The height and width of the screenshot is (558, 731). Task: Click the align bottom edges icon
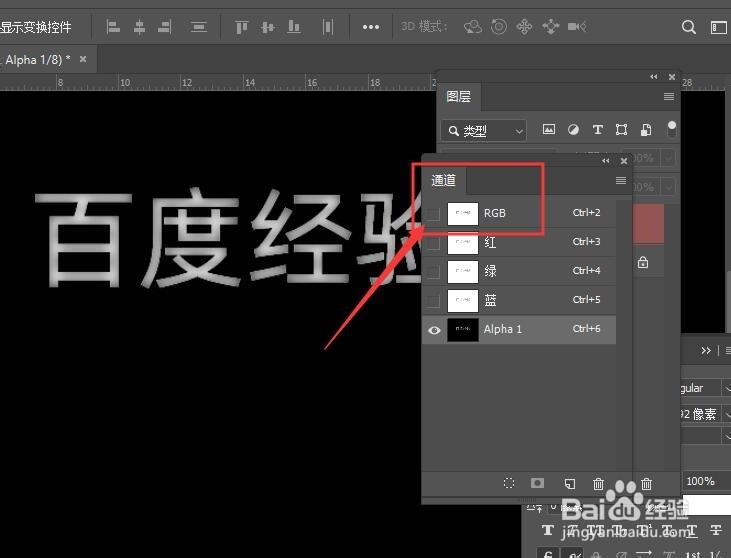(294, 27)
